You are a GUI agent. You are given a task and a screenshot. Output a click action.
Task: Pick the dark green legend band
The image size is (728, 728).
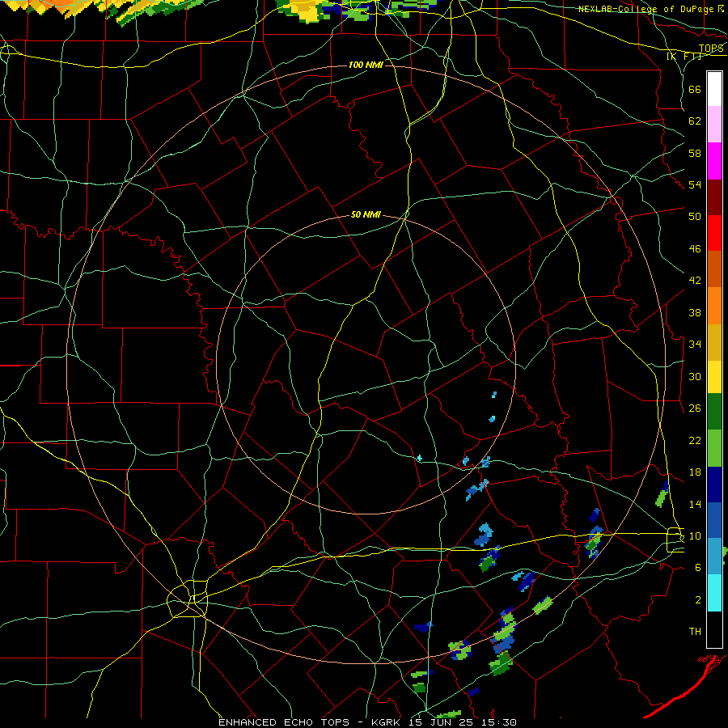(714, 412)
